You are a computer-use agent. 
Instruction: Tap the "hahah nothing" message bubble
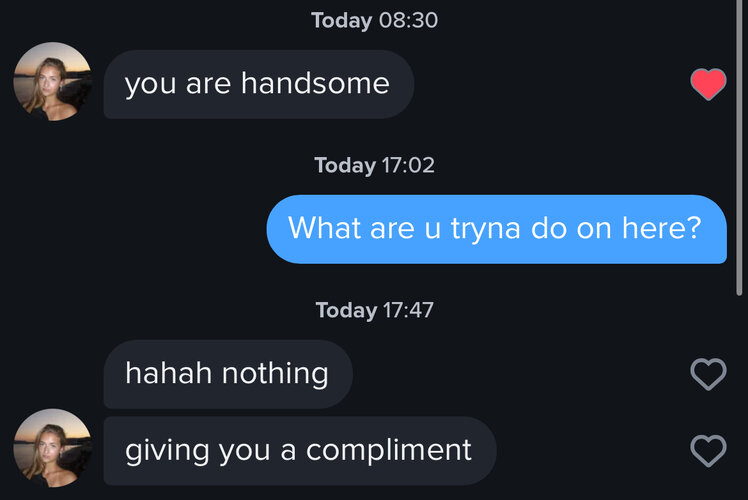pos(228,374)
